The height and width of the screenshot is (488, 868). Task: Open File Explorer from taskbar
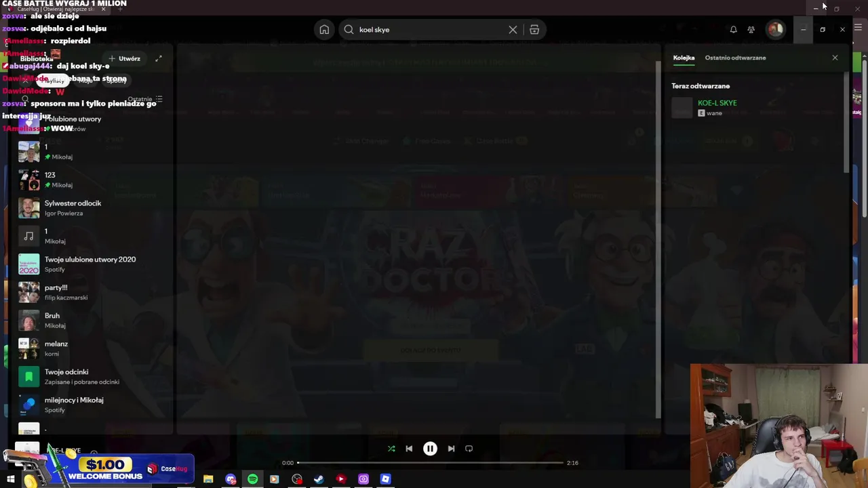(208, 479)
